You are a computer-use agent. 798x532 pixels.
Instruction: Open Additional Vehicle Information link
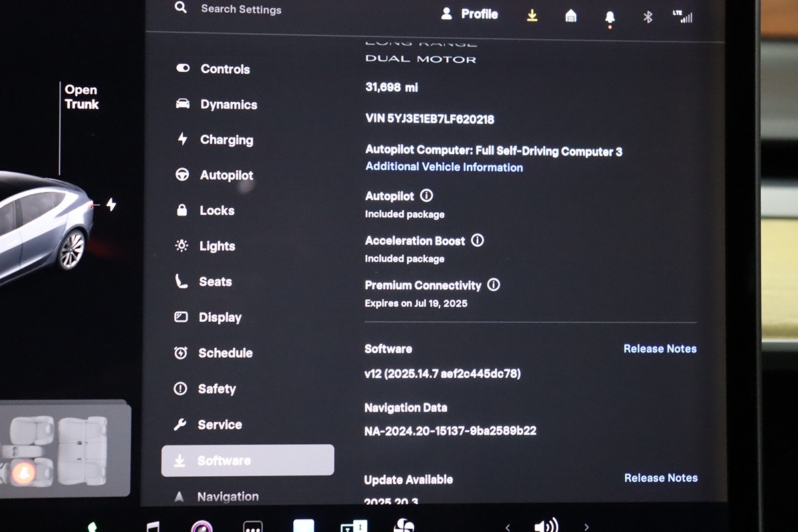tap(444, 167)
